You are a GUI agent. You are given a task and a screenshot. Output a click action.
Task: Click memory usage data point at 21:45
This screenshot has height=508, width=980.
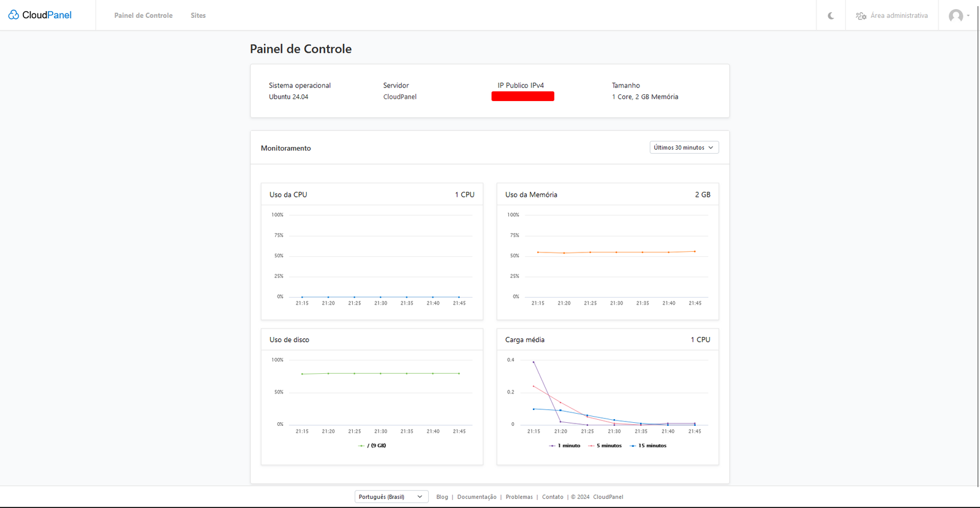[695, 251]
